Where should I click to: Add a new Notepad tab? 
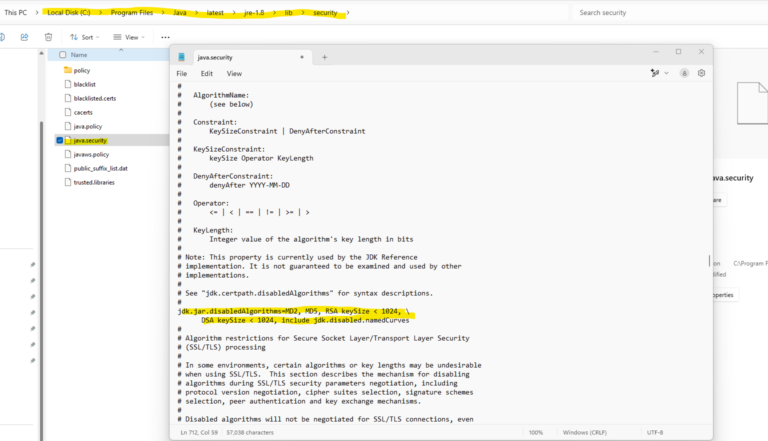[324, 57]
